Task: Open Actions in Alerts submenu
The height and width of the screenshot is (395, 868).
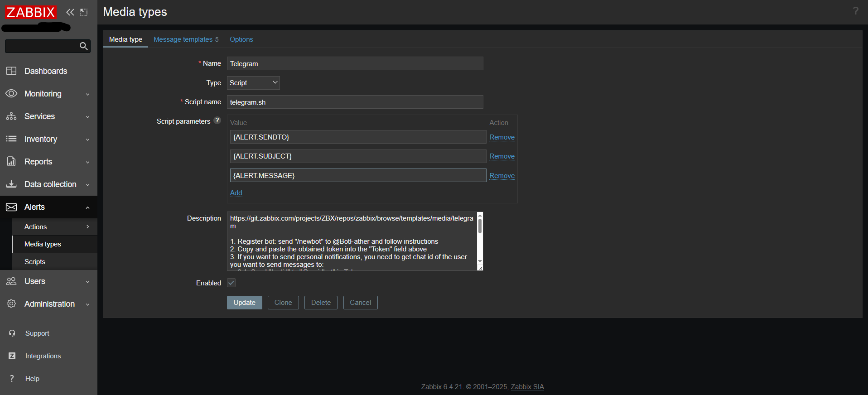Action: [x=35, y=227]
